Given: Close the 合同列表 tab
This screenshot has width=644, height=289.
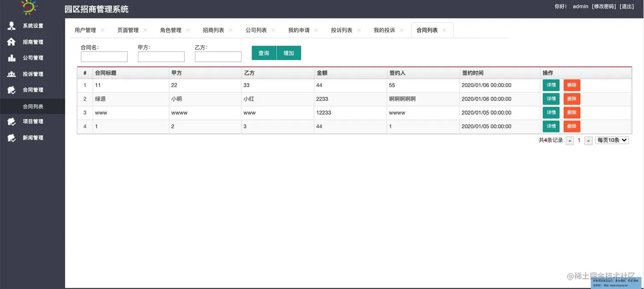Looking at the screenshot, I should pyautogui.click(x=444, y=30).
